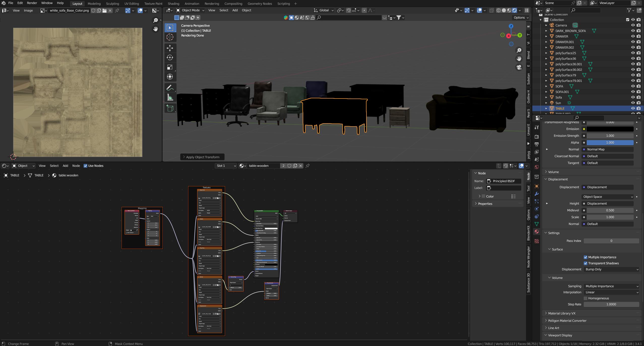Select the Annotate pencil tool

(x=170, y=88)
